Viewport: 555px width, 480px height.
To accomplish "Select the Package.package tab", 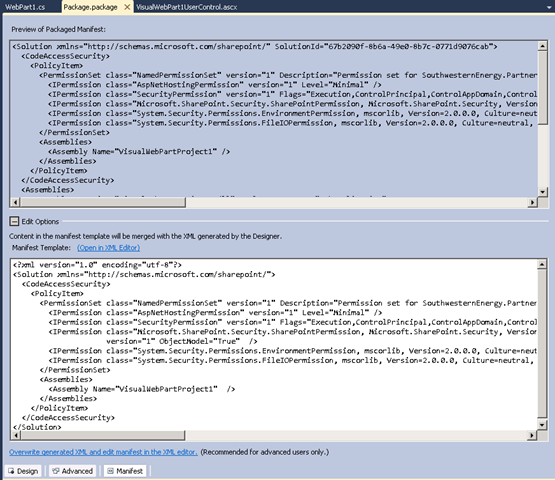I will coord(90,7).
